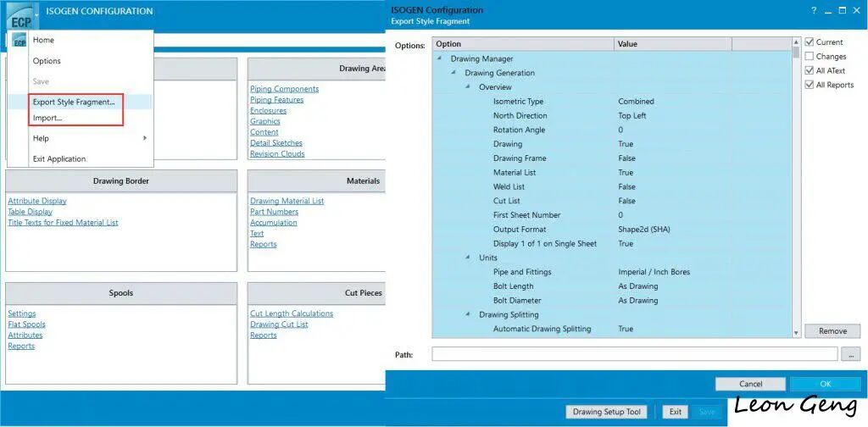Viewport: 868px width, 427px height.
Task: Open the Reports link under Materials
Action: 263,244
